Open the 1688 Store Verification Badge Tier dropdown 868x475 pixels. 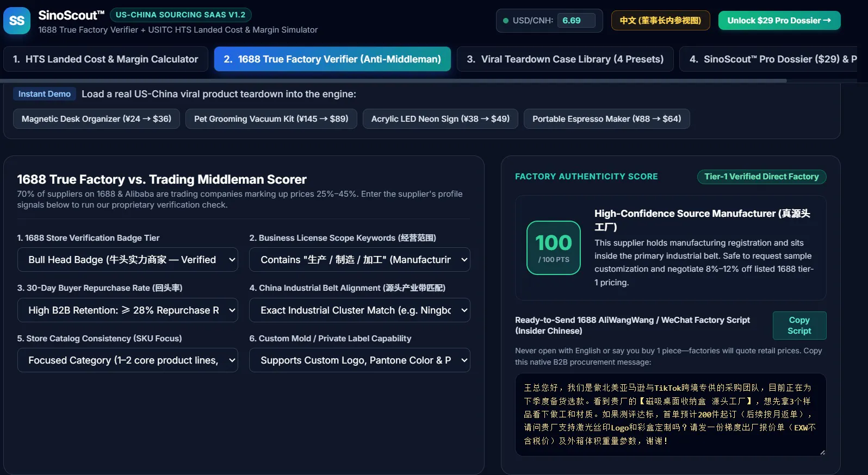pos(128,260)
